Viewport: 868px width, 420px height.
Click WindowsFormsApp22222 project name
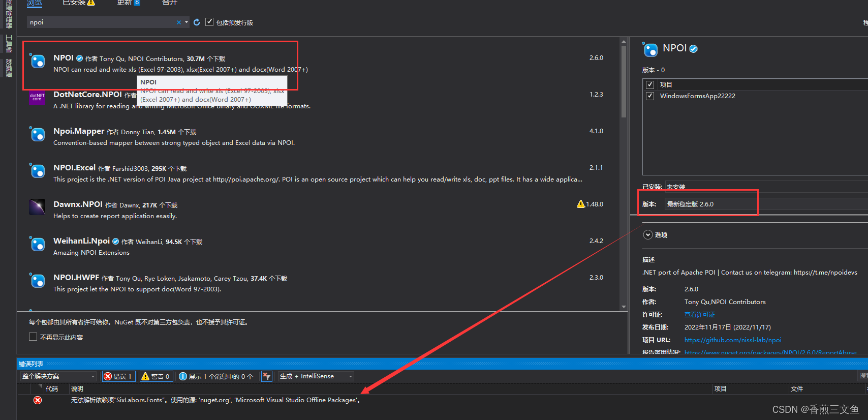(x=697, y=96)
